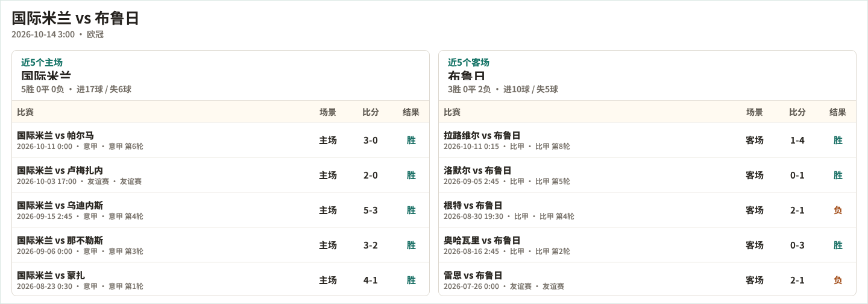868x304 pixels.
Task: Click the 0-1 score for 洛默尔 match
Action: 797,175
